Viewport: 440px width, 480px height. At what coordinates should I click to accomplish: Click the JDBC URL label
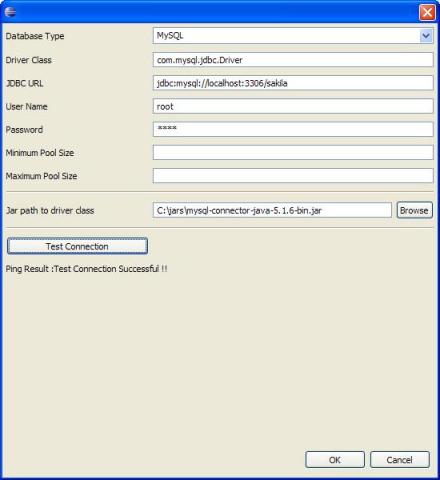24,83
